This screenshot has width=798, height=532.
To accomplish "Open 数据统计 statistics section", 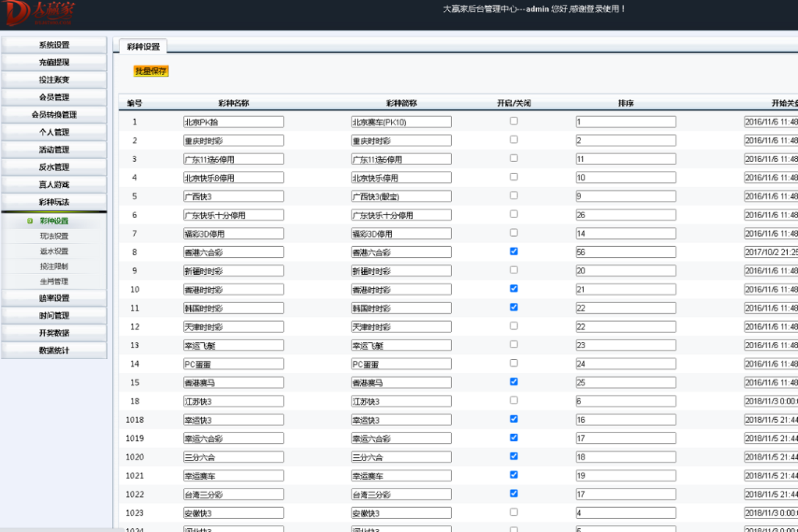I will click(53, 350).
